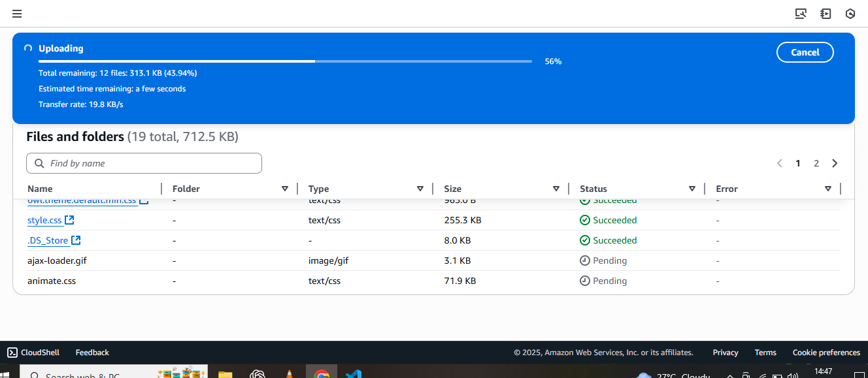Click the 14:47 taskbar clock
The height and width of the screenshot is (378, 868).
(824, 371)
